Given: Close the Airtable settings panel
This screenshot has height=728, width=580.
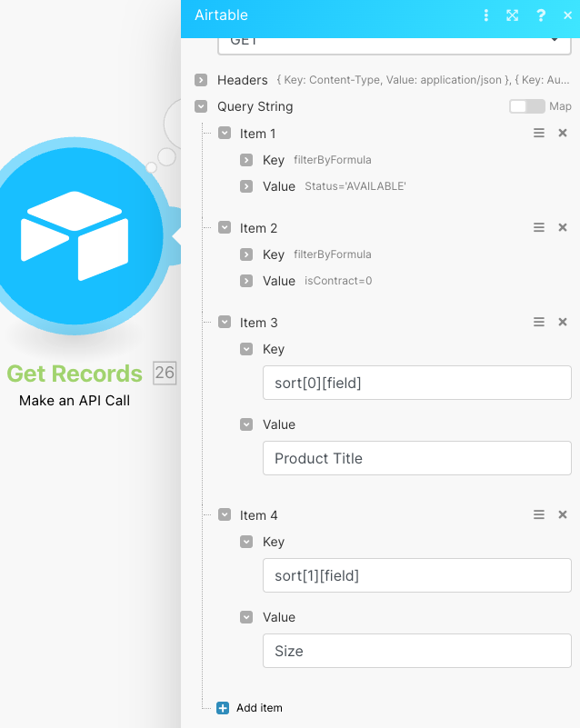Looking at the screenshot, I should click(567, 15).
